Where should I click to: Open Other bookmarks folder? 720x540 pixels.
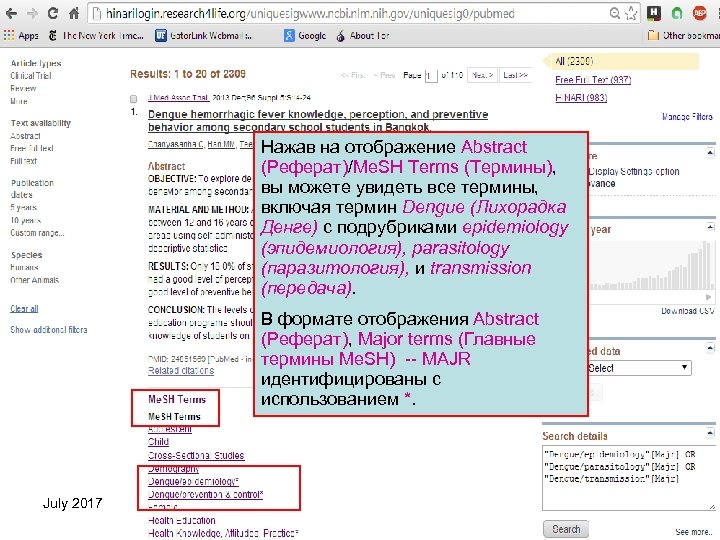click(683, 35)
